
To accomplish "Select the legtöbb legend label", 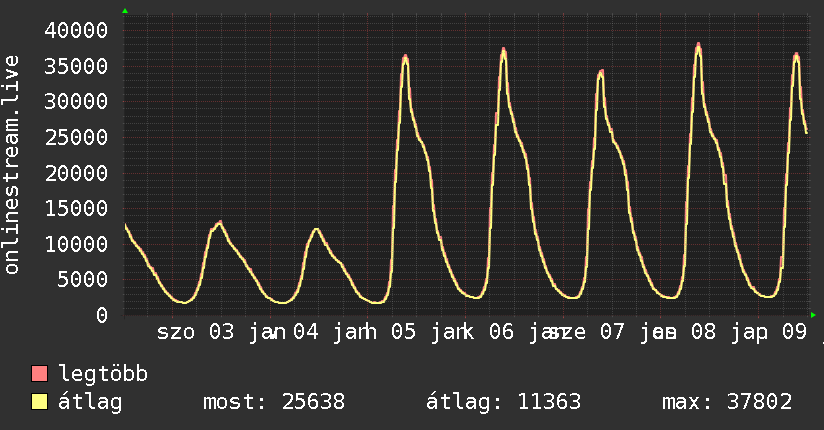I will [103, 374].
